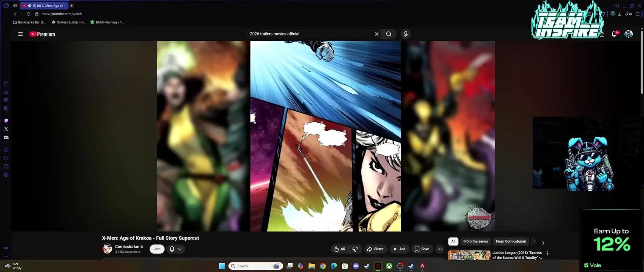Viewport: 644px width, 272px height.
Task: Expand notification preferences bell dropdown
Action: 176,249
